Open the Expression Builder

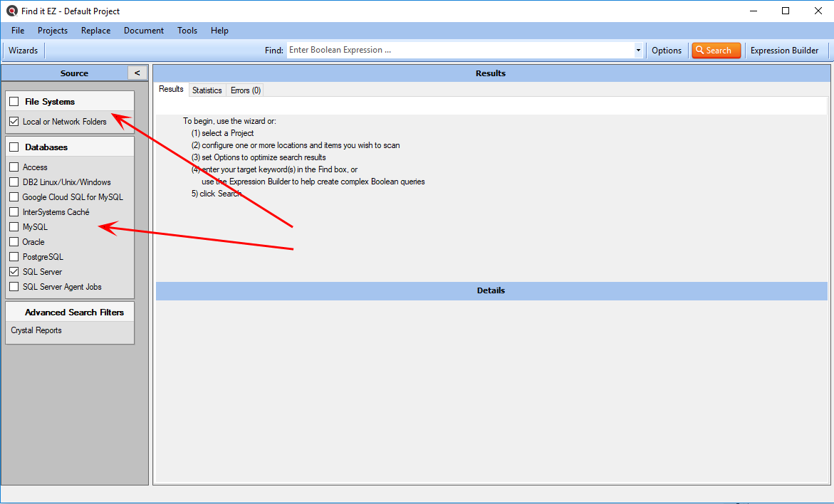point(785,51)
